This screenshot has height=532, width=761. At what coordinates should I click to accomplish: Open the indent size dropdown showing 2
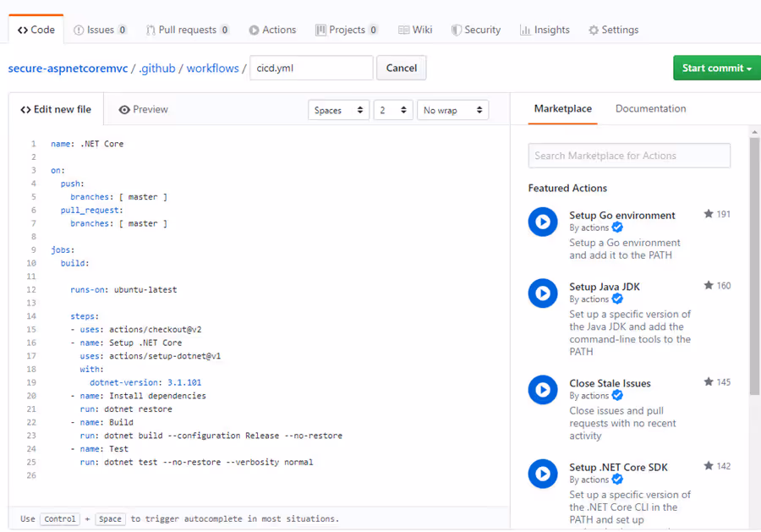tap(392, 110)
